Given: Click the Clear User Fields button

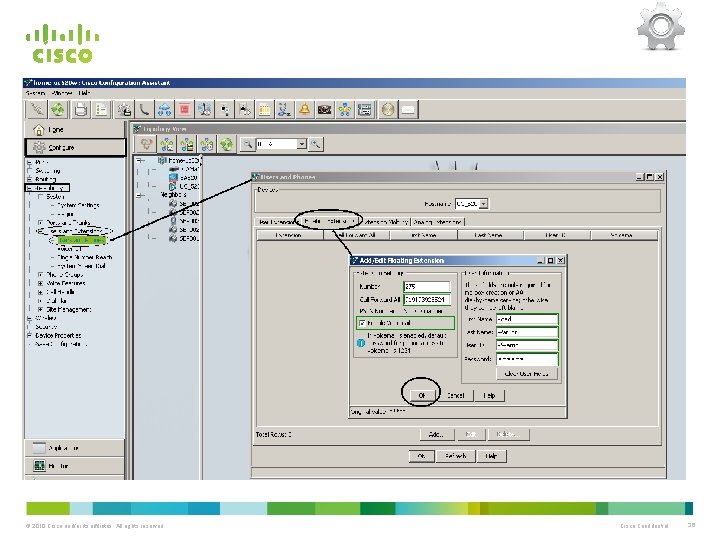Looking at the screenshot, I should [x=527, y=374].
